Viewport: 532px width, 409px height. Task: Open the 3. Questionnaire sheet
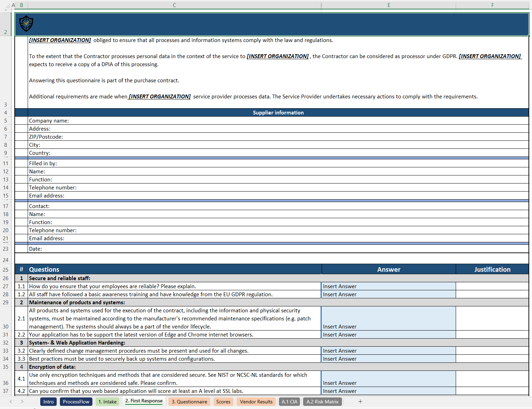[189, 402]
